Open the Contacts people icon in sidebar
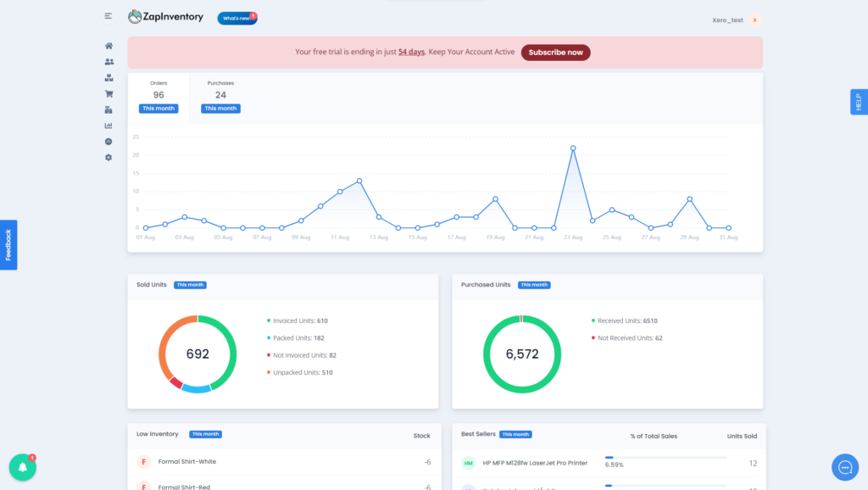The image size is (868, 490). coord(109,62)
